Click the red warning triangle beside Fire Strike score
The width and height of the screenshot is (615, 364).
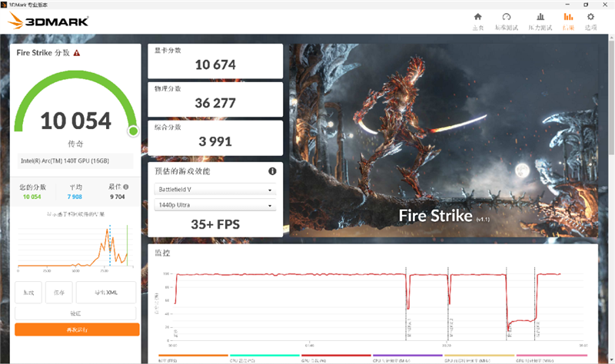click(77, 53)
